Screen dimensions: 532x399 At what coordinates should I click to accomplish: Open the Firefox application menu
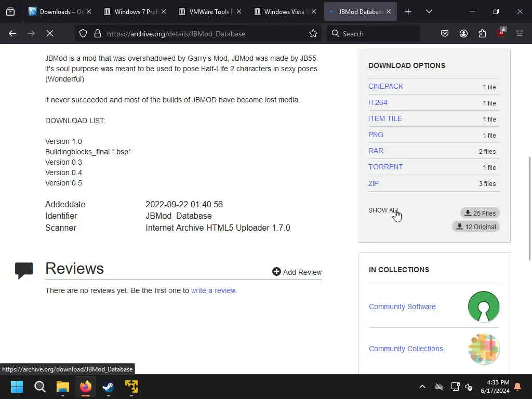pyautogui.click(x=520, y=33)
